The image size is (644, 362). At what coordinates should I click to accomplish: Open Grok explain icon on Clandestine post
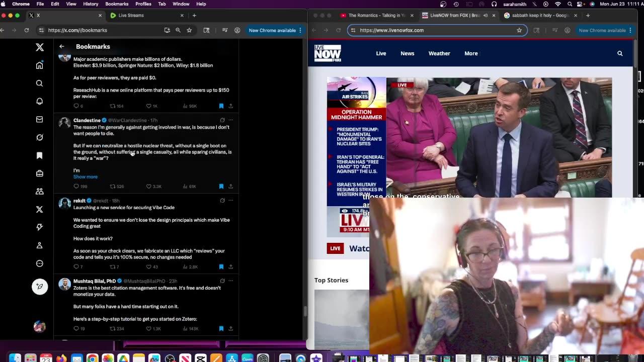(x=222, y=120)
